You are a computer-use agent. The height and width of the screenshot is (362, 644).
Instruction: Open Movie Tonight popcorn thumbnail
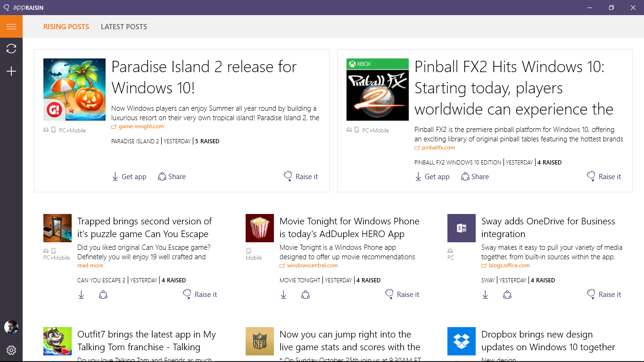[x=260, y=228]
